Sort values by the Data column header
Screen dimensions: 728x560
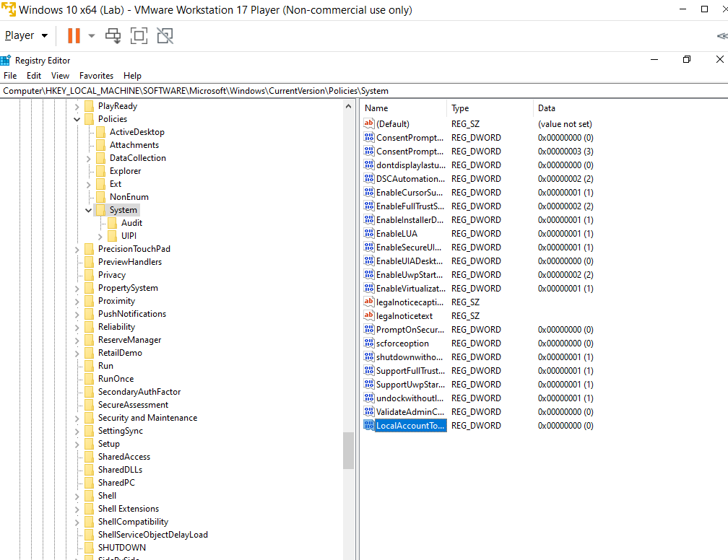point(630,108)
